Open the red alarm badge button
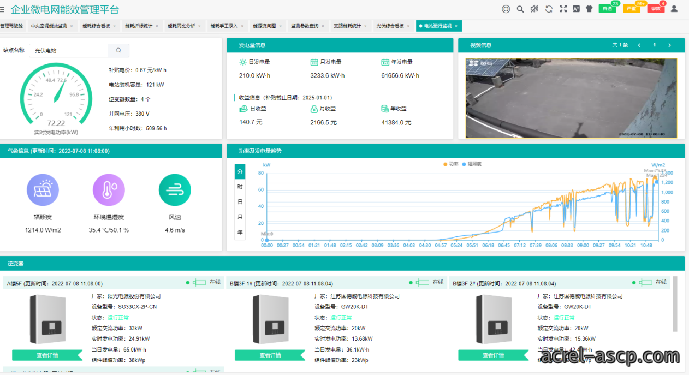Viewport: 690px width, 376px height. tap(656, 8)
